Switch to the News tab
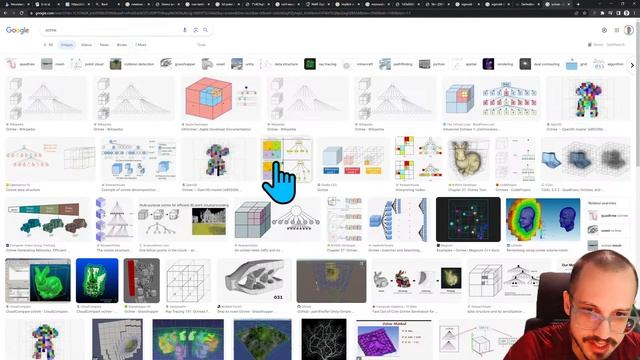The width and height of the screenshot is (640, 360). 104,45
